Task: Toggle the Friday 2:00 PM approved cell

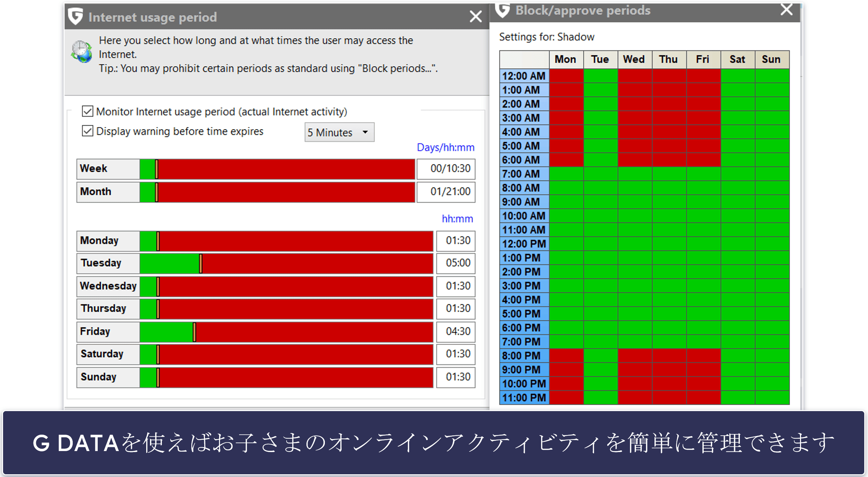Action: coord(704,272)
